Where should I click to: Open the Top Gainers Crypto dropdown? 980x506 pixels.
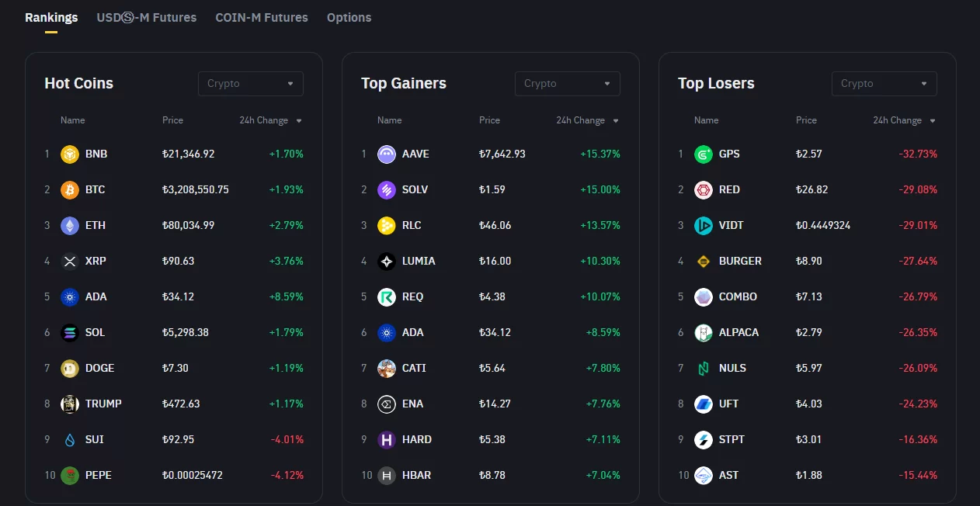[567, 84]
